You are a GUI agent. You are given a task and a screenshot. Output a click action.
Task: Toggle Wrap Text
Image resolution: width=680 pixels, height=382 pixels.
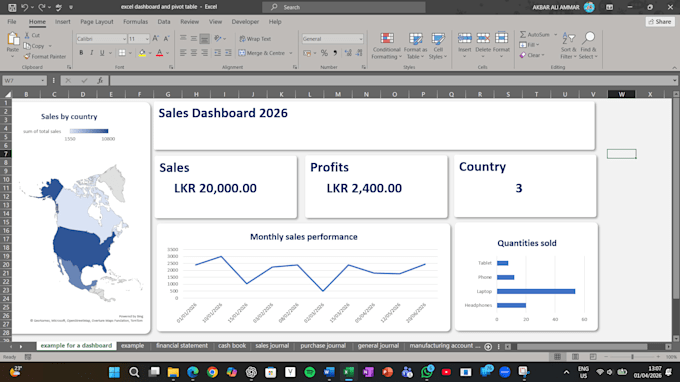pos(255,39)
